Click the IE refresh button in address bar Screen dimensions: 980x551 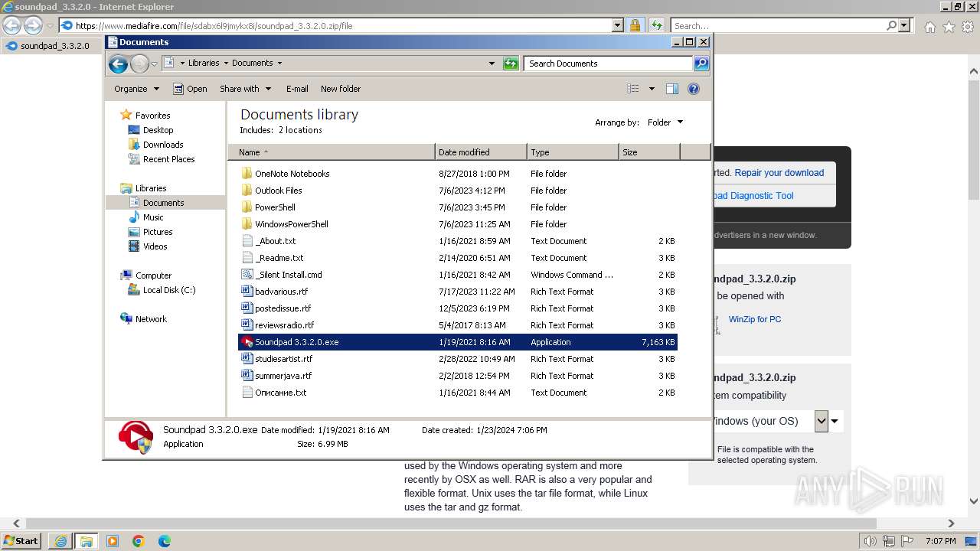click(656, 25)
